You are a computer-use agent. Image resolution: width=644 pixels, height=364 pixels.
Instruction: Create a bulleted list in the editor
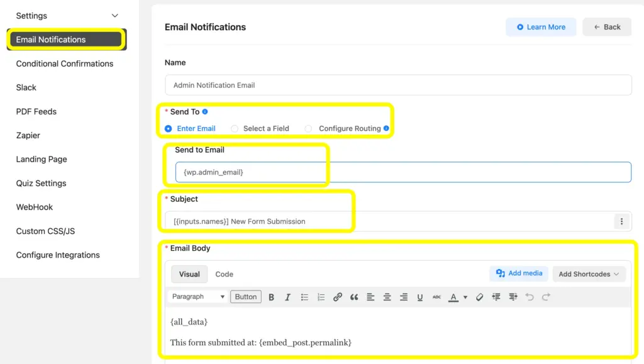tap(304, 296)
